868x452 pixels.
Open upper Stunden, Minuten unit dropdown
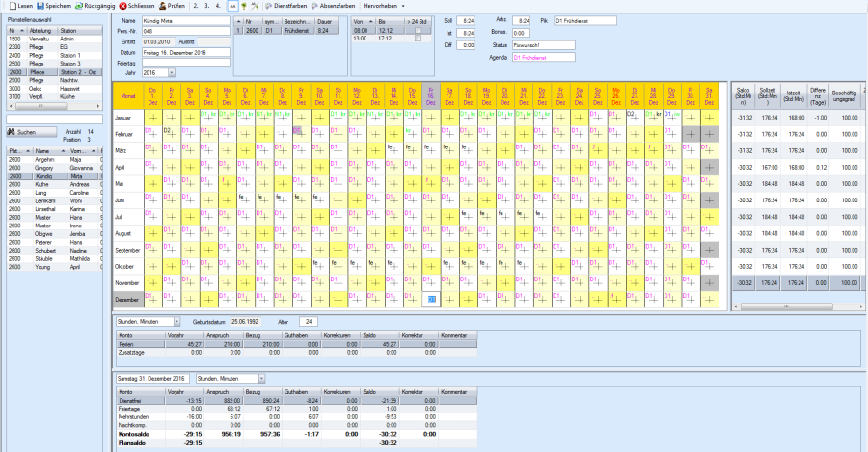pos(176,321)
